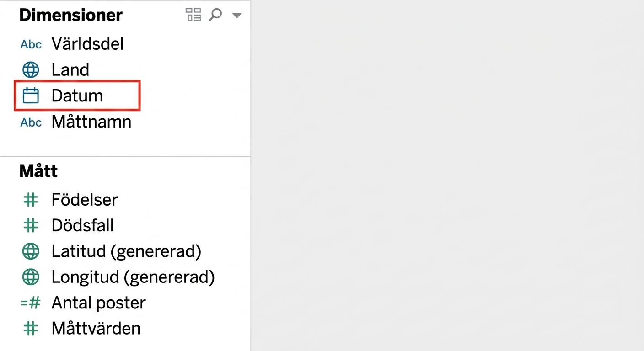Screen dimensions: 644x351
Task: Open the search magnifier in Dimensioner
Action: [x=215, y=15]
